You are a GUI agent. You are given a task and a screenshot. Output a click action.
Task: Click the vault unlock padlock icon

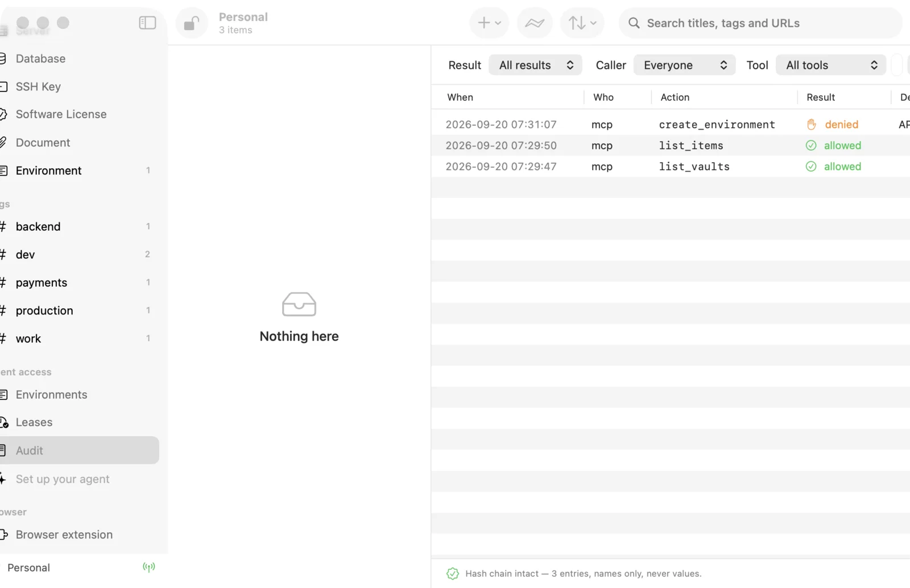tap(192, 23)
